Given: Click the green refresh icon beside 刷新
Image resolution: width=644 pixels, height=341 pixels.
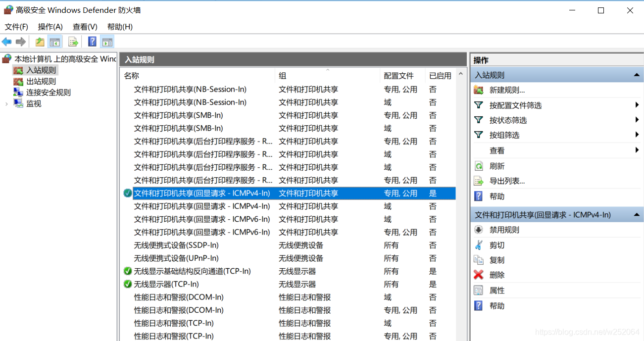Looking at the screenshot, I should tap(479, 166).
